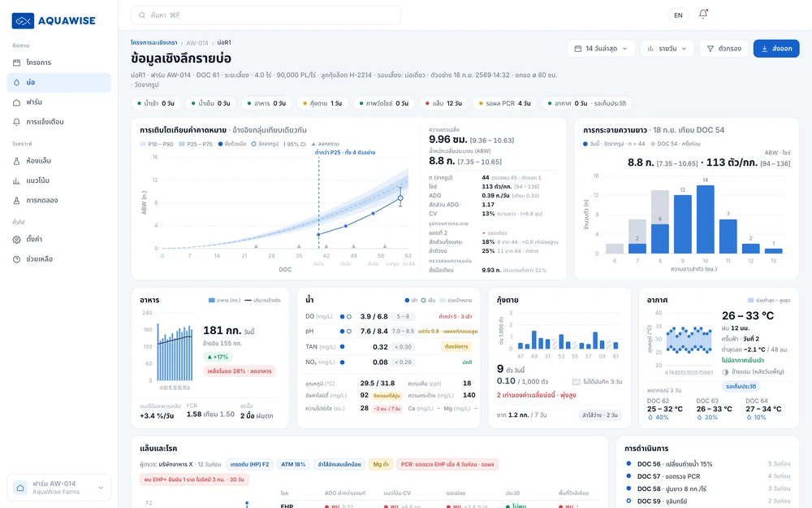Click the calendar icon in 14 วันล่าสุด
This screenshot has height=508, width=812.
[578, 49]
